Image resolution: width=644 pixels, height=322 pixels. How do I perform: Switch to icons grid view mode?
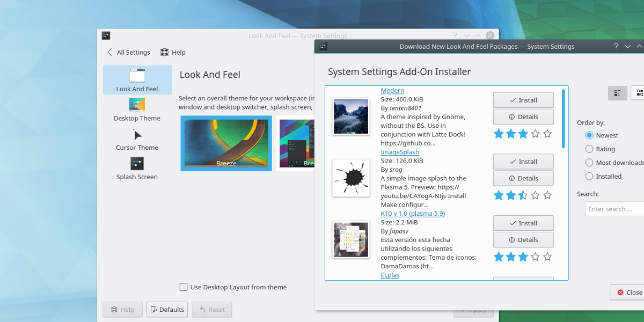coord(638,93)
